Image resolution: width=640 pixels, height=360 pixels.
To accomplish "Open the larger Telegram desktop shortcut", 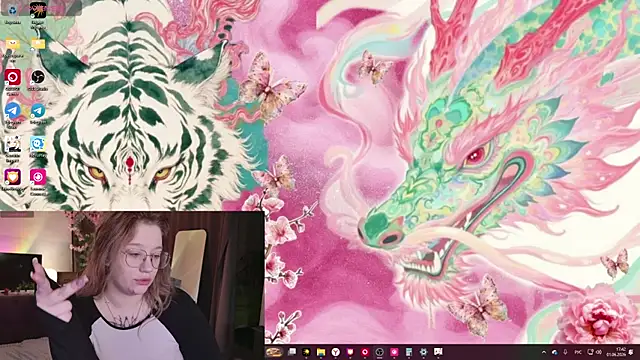I will (x=13, y=114).
